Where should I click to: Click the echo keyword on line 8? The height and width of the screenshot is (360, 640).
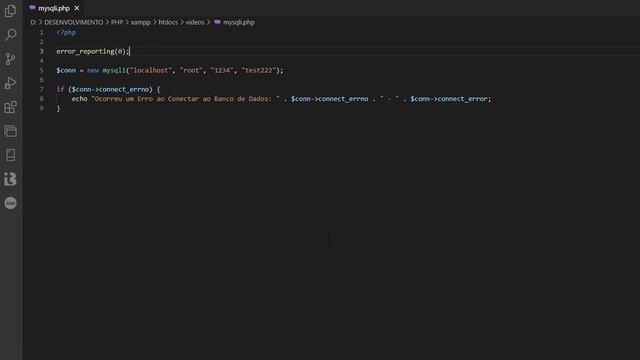point(80,99)
